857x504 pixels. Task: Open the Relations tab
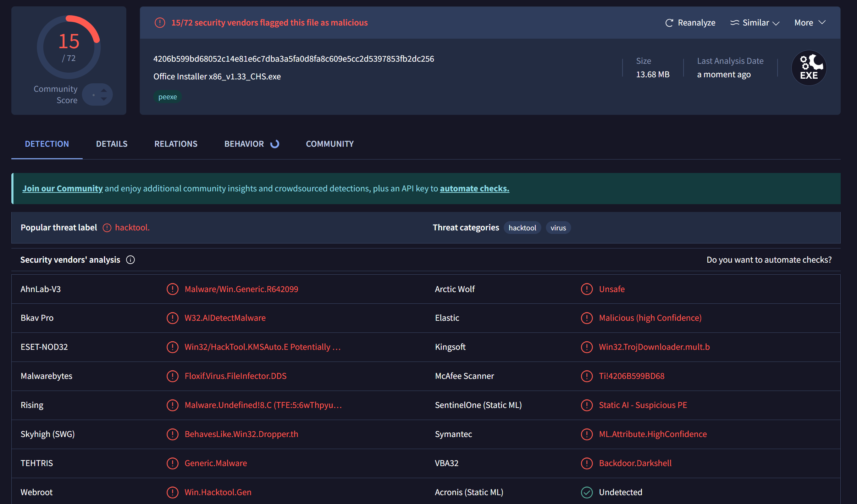point(176,144)
